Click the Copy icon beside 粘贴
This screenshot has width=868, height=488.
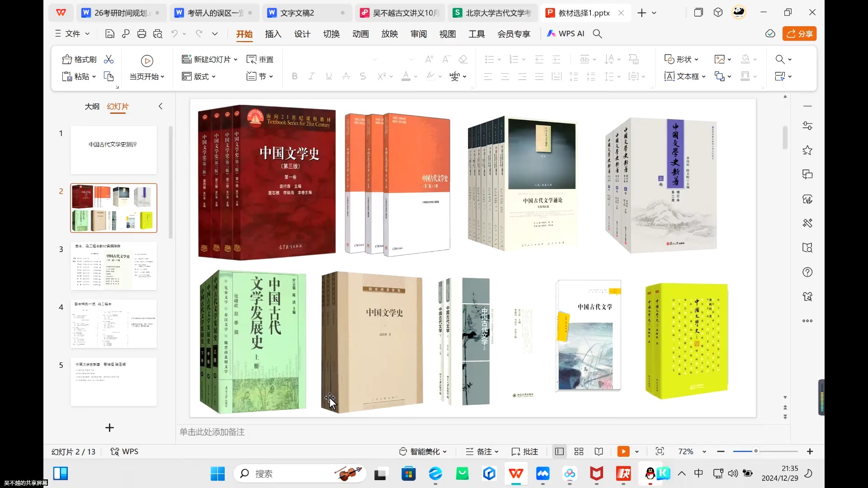[108, 76]
